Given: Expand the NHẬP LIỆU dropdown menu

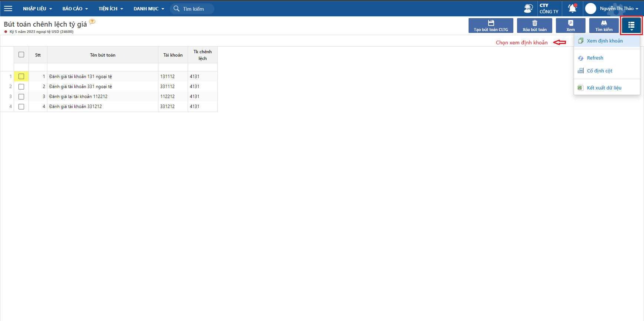Looking at the screenshot, I should point(37,9).
